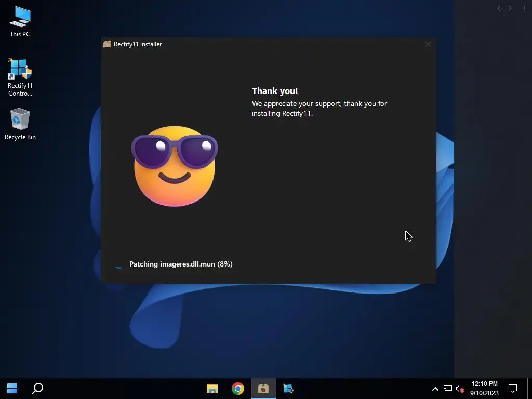Image resolution: width=532 pixels, height=399 pixels.
Task: Open taskbar search magnifier
Action: tap(37, 388)
